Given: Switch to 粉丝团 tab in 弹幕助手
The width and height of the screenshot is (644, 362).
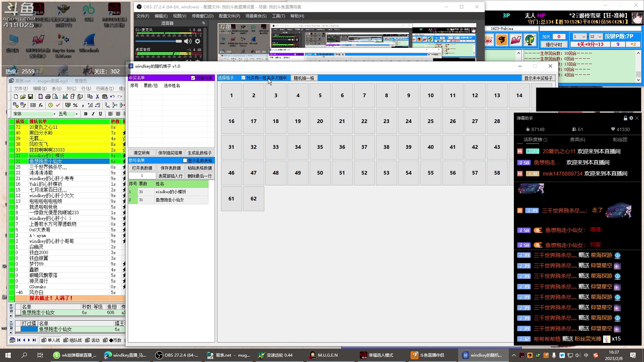Looking at the screenshot, I should pyautogui.click(x=620, y=140).
